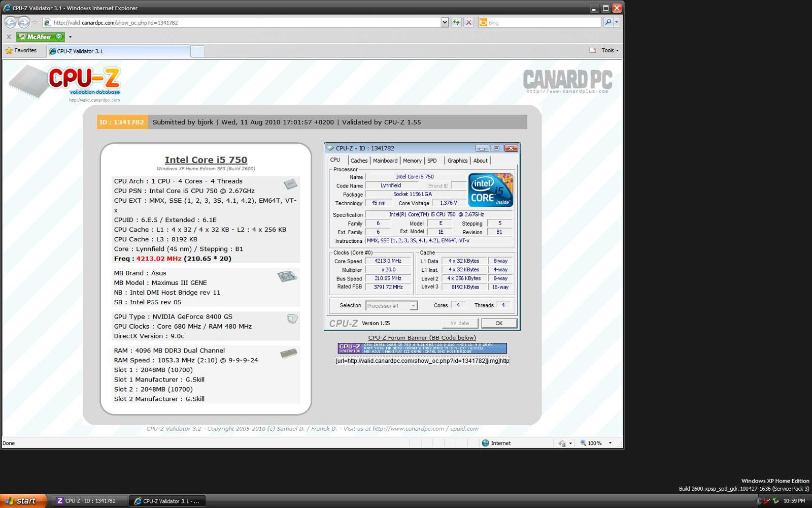Select the CPU-Z Validator 3.1 browser tab
Image resolution: width=812 pixels, height=508 pixels.
pos(118,51)
